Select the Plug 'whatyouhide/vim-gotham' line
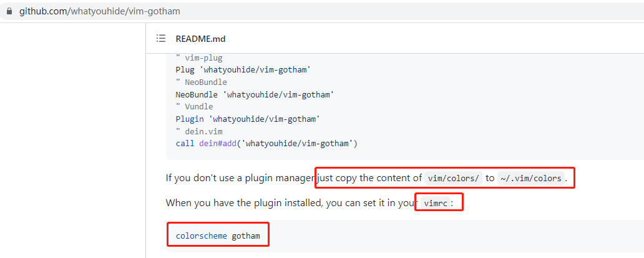644x258 pixels. point(243,70)
